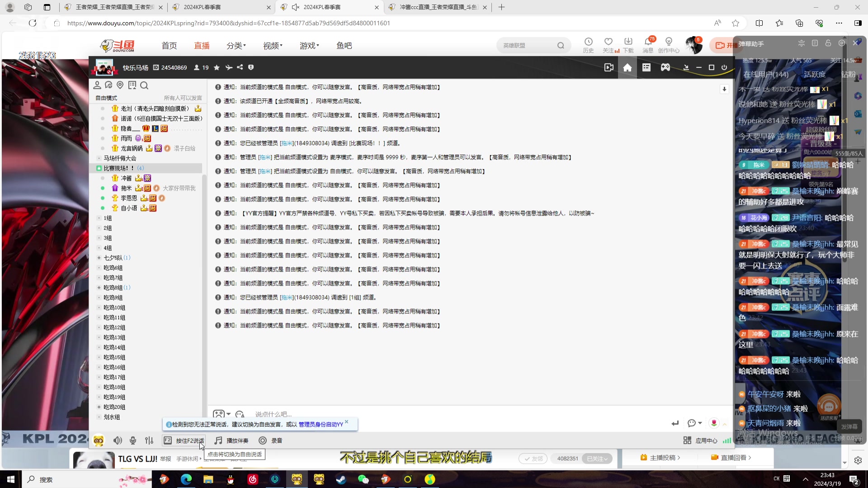Open audio mixer settings sliders icon
Screen dimensions: 868x488
149,441
